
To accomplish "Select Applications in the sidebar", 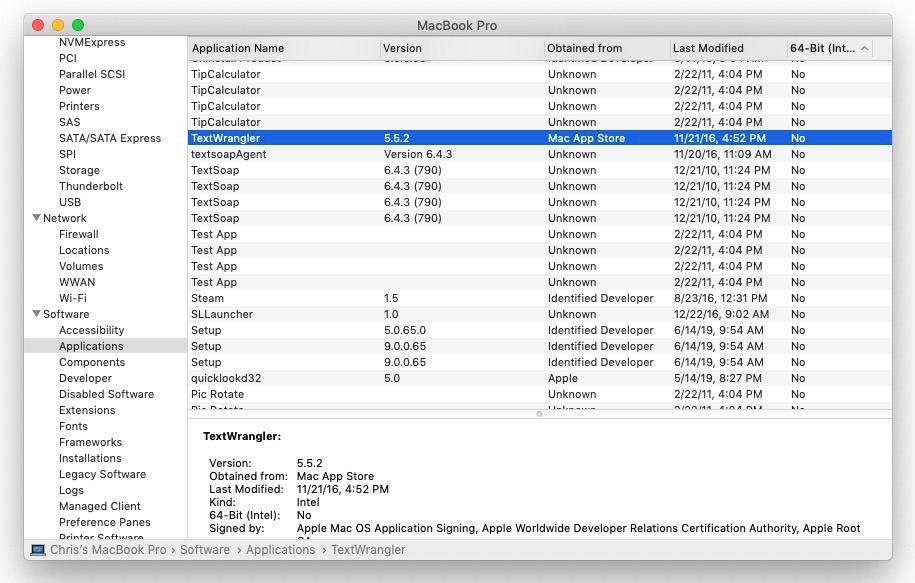I will point(91,346).
